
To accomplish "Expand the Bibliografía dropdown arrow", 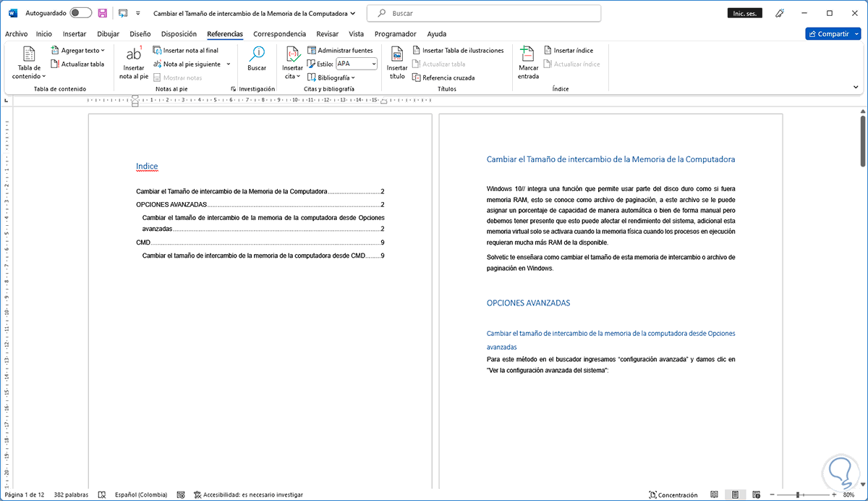I will [352, 77].
